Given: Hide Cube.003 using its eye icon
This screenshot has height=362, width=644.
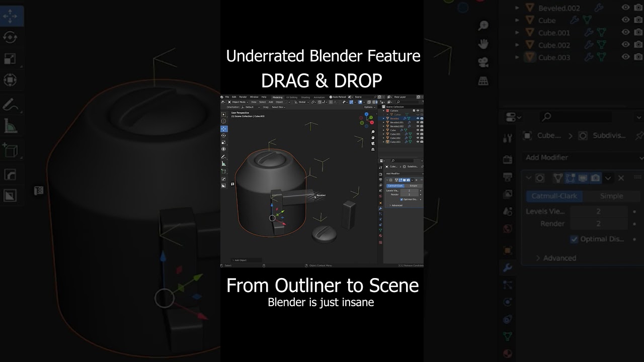Looking at the screenshot, I should 418,142.
